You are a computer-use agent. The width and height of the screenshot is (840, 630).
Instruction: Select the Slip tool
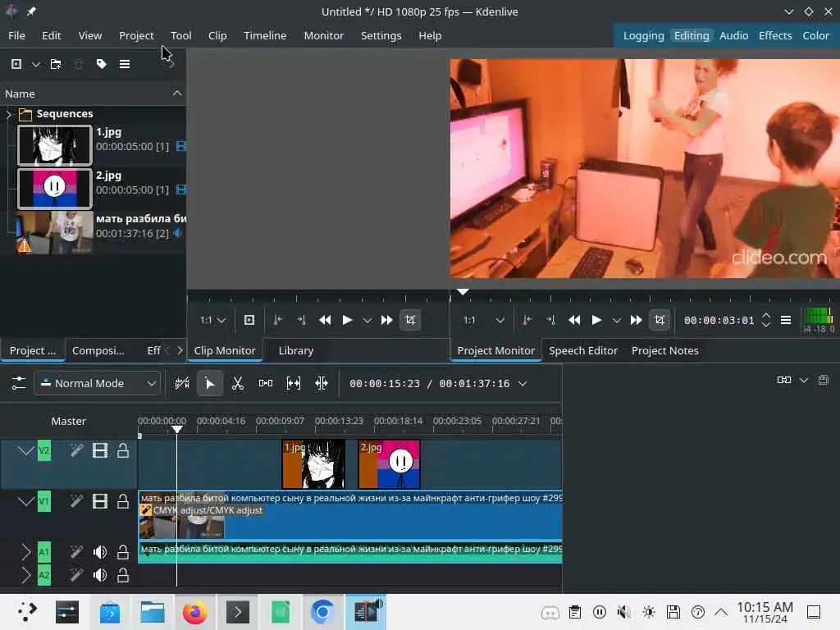tap(294, 383)
